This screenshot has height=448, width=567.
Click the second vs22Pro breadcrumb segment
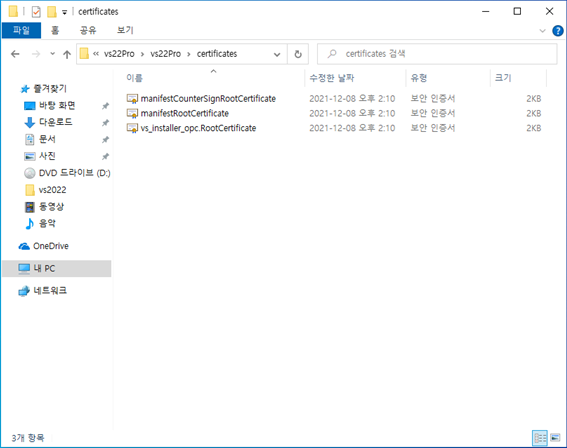[x=166, y=54]
